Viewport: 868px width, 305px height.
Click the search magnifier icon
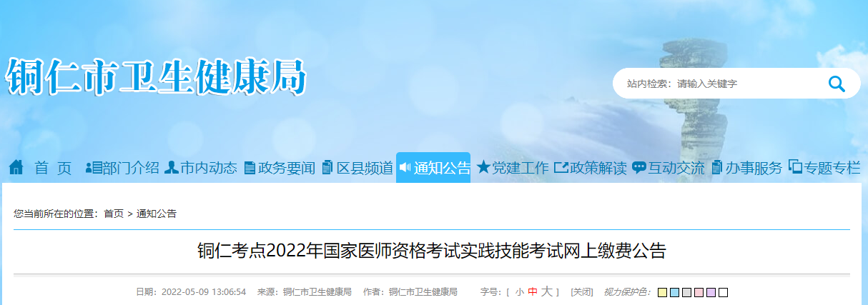(x=837, y=84)
